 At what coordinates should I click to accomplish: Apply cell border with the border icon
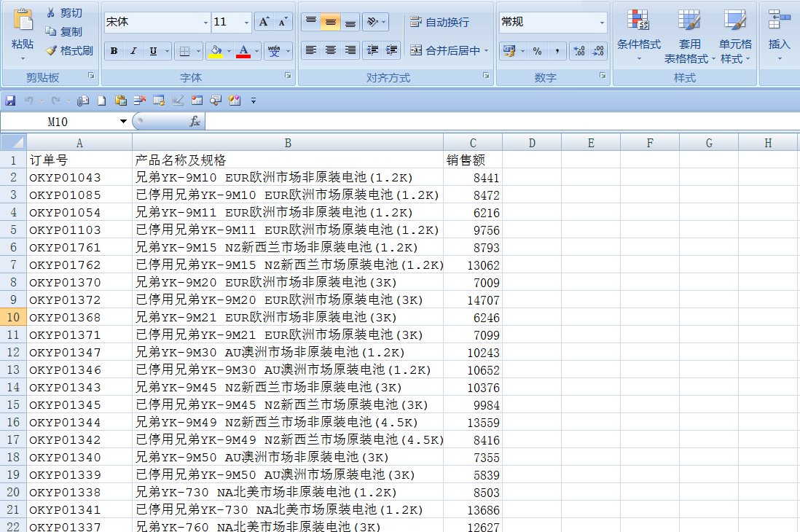click(x=184, y=51)
